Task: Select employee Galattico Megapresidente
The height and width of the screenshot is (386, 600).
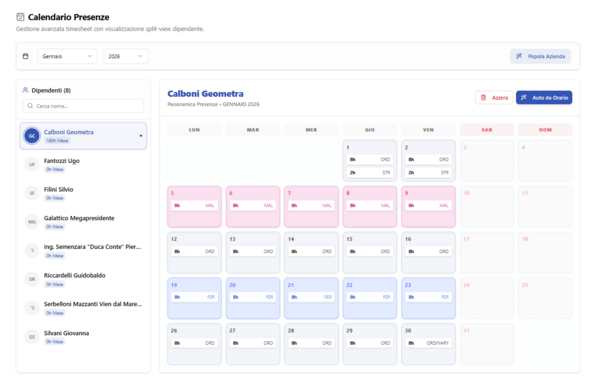Action: 83,222
